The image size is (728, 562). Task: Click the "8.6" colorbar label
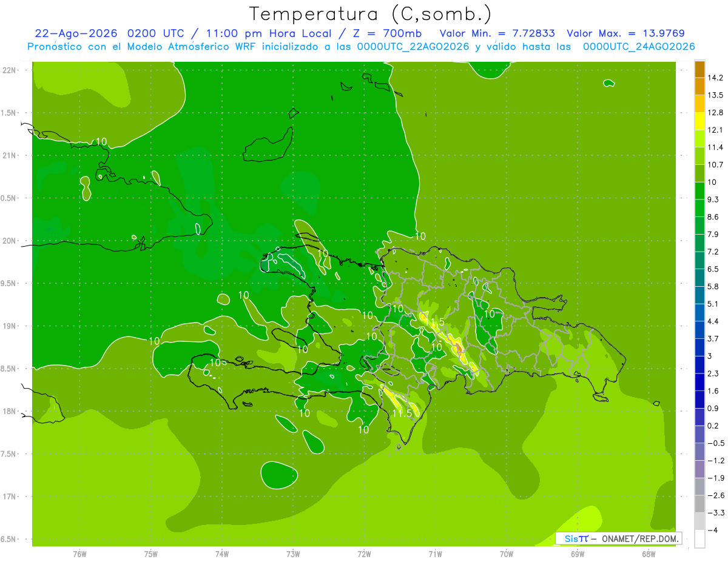click(713, 216)
